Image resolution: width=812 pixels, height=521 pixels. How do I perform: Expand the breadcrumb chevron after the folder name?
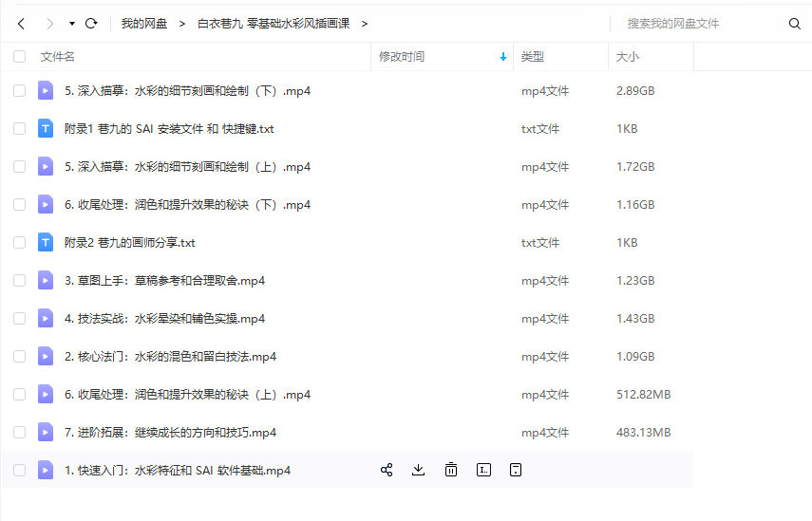point(365,23)
